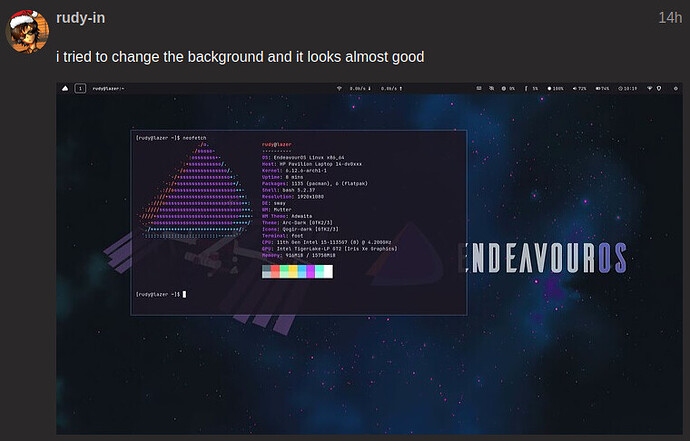
Task: Click the download speed 0.0b/s indicator
Action: click(360, 88)
